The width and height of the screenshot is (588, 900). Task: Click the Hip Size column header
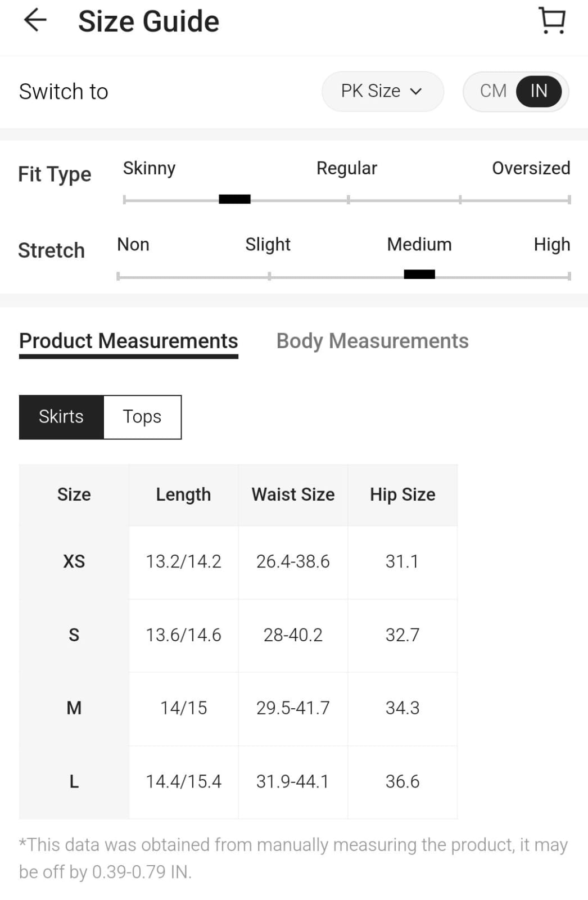pos(402,494)
